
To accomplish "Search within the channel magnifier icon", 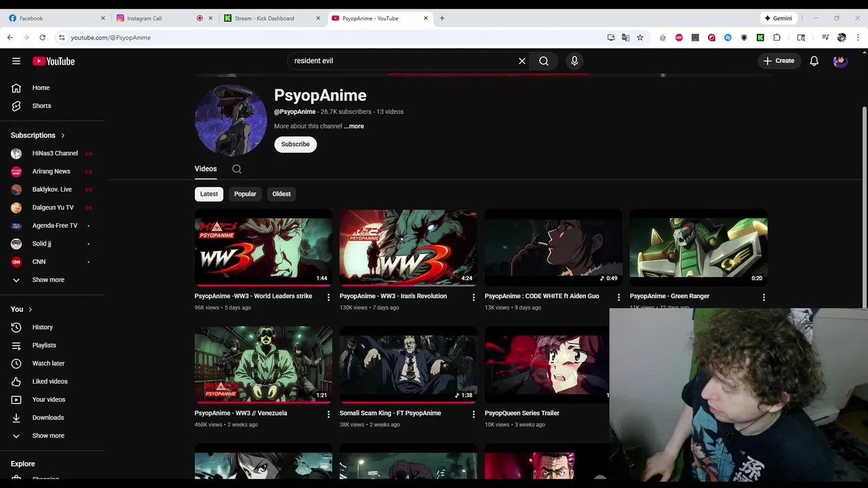I will [237, 169].
